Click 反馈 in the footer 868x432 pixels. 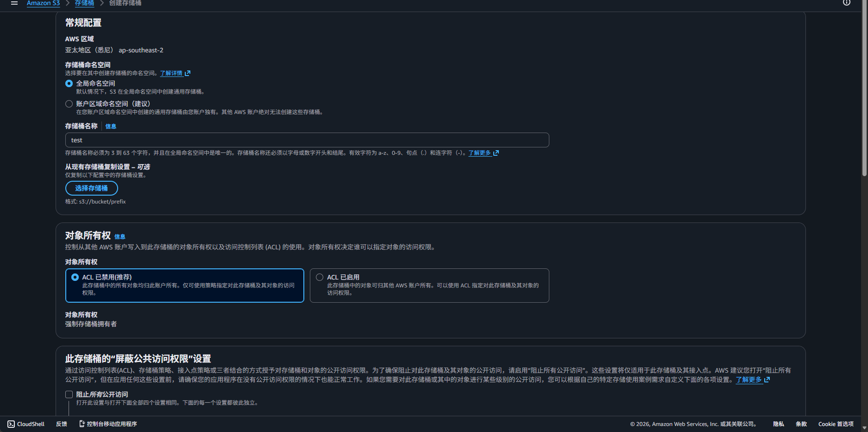[x=62, y=424]
